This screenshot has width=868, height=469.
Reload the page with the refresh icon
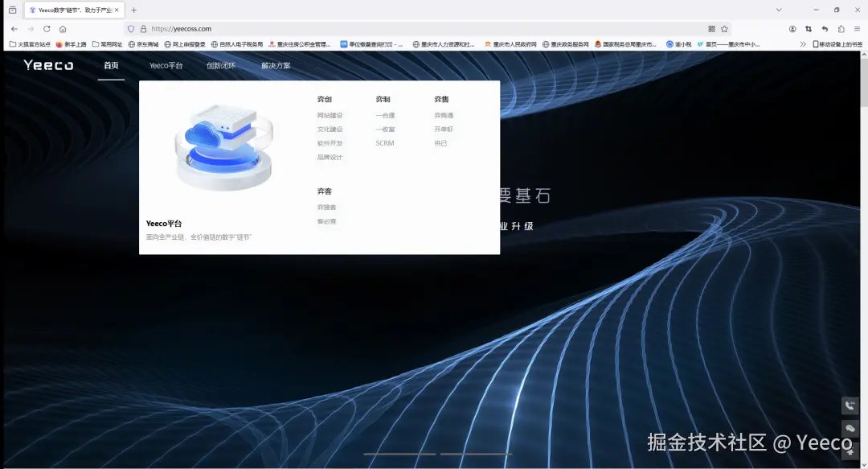pyautogui.click(x=47, y=29)
